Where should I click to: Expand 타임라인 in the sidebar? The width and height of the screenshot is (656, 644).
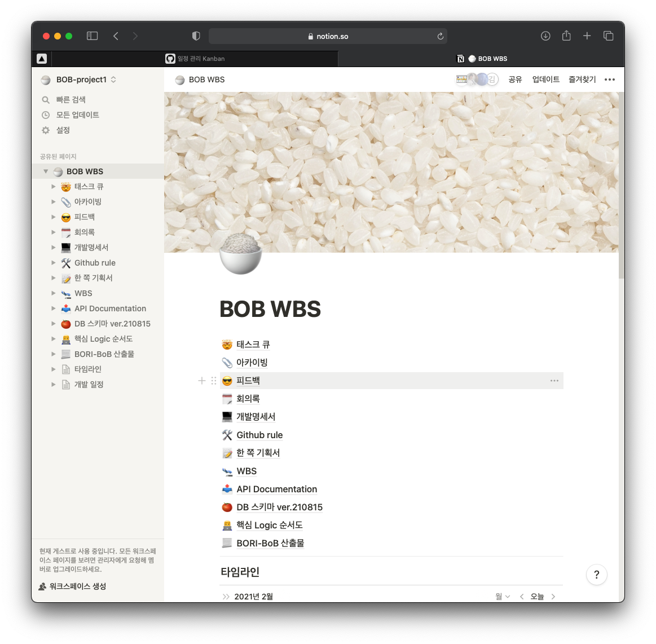(x=53, y=369)
